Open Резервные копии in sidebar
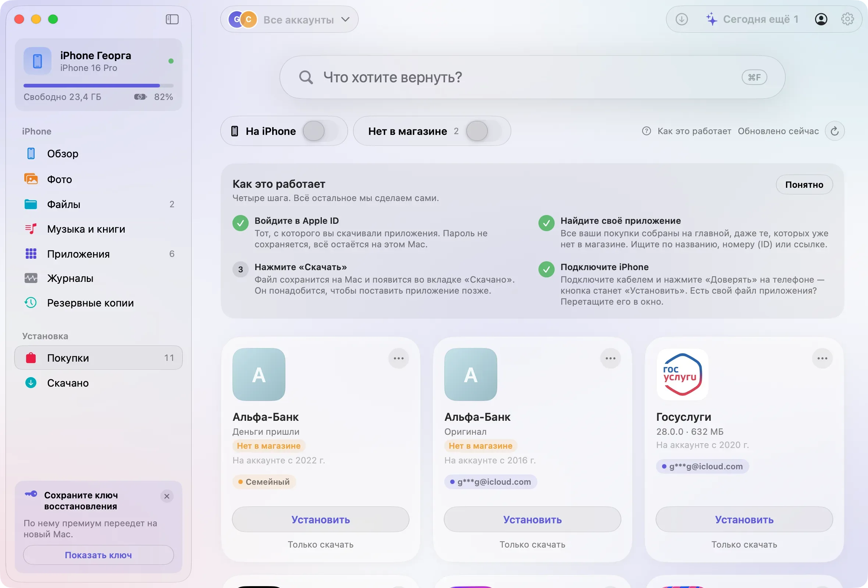This screenshot has width=868, height=588. click(99, 302)
